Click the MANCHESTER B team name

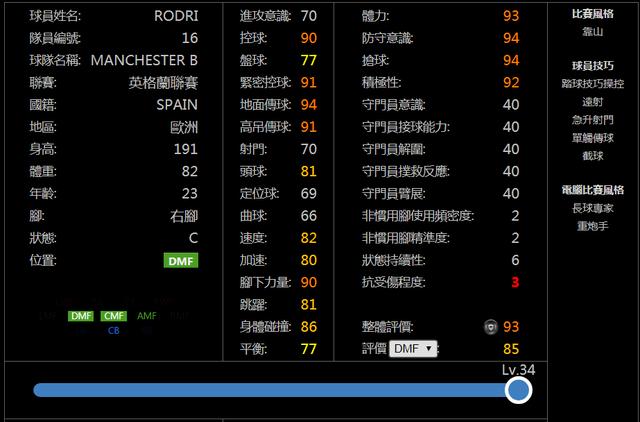click(x=144, y=60)
